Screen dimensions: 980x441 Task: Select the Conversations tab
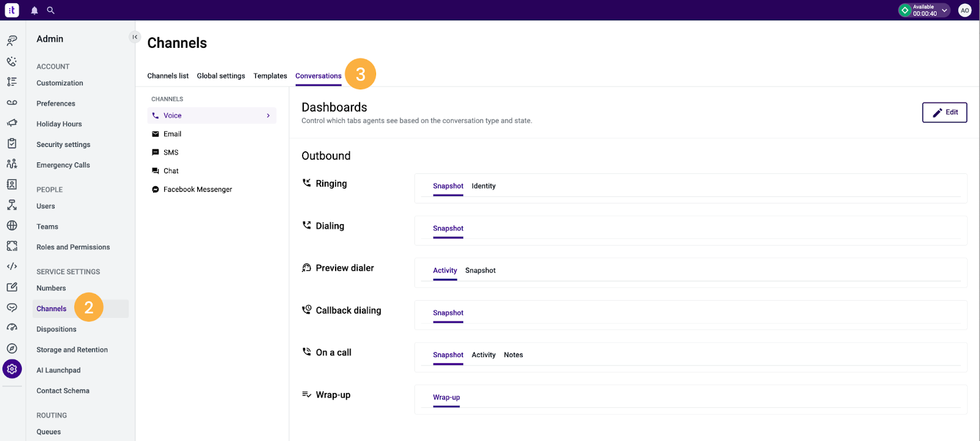coord(318,76)
